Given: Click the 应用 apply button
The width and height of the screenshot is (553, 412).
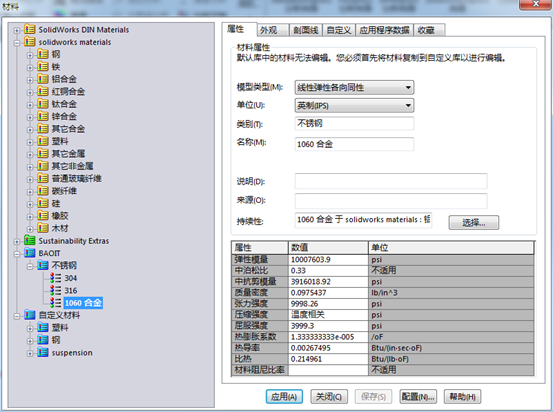Looking at the screenshot, I should 284,396.
